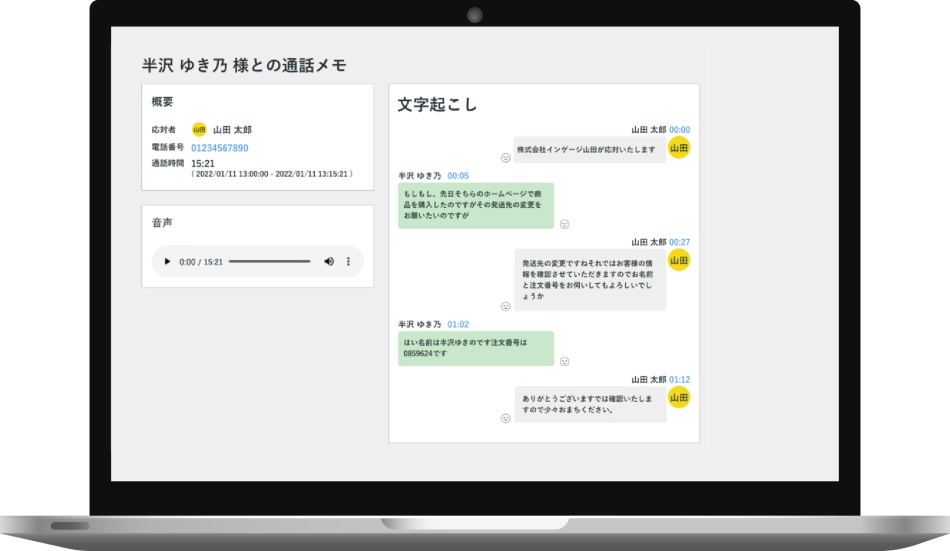Screen dimensions: 950x551
Task: Jump to 01:02 transcript timestamp
Action: click(x=458, y=324)
